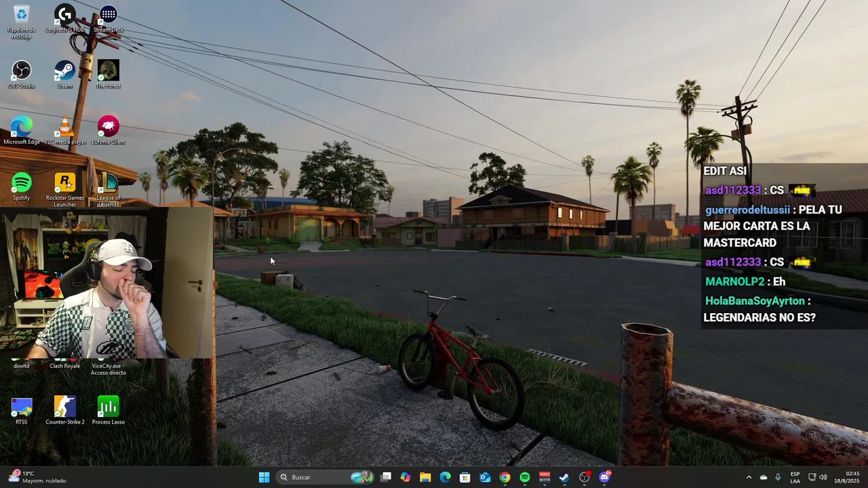Open Voicemeeter from the taskbar
The width and height of the screenshot is (868, 488).
click(545, 477)
